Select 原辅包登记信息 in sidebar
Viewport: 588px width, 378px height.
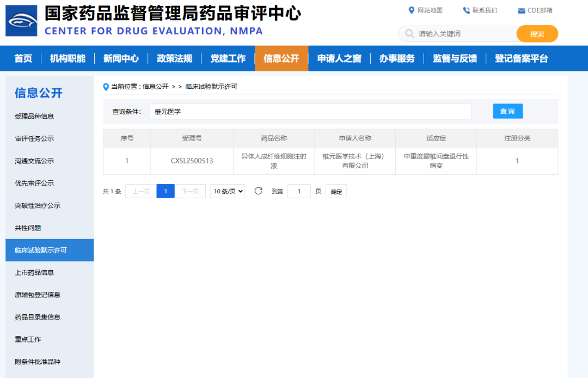50,295
